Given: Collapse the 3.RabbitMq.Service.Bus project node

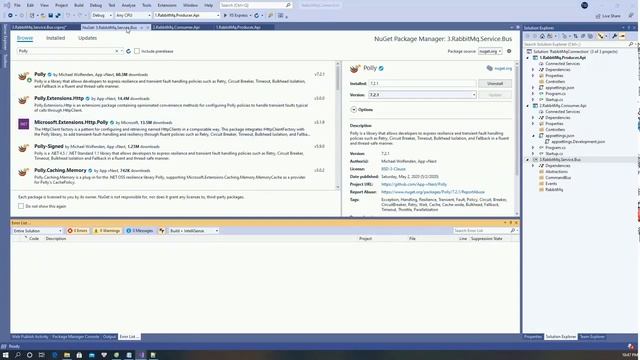Looking at the screenshot, I should 527,160.
